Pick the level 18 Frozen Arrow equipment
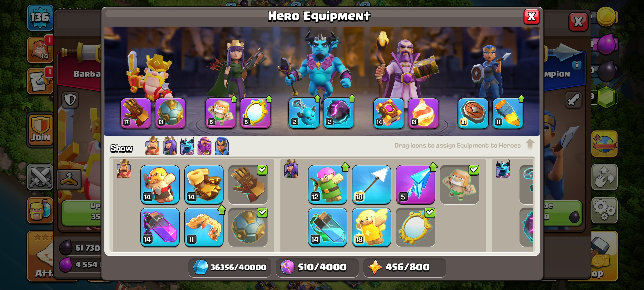 click(371, 184)
